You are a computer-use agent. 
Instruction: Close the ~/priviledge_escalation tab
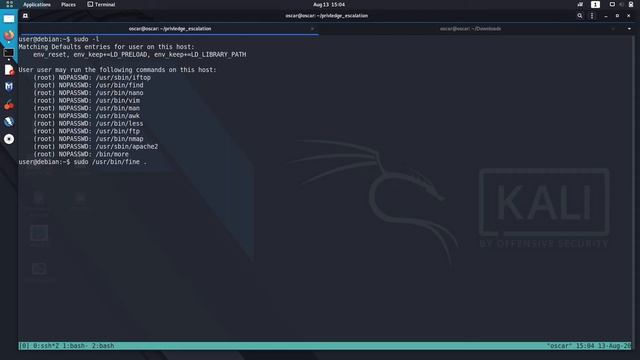pos(312,29)
